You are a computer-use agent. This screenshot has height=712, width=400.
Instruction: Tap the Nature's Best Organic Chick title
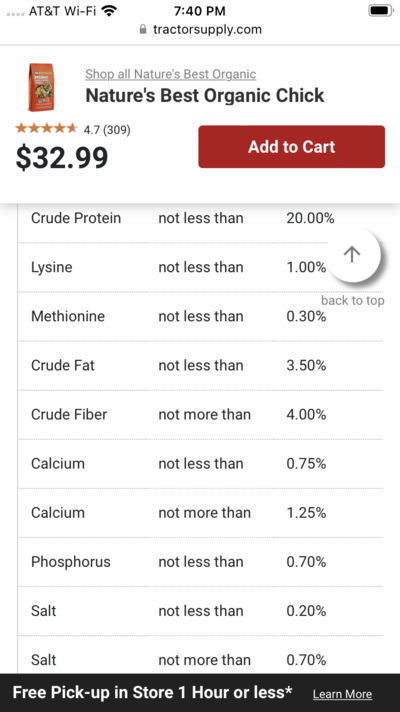[205, 95]
